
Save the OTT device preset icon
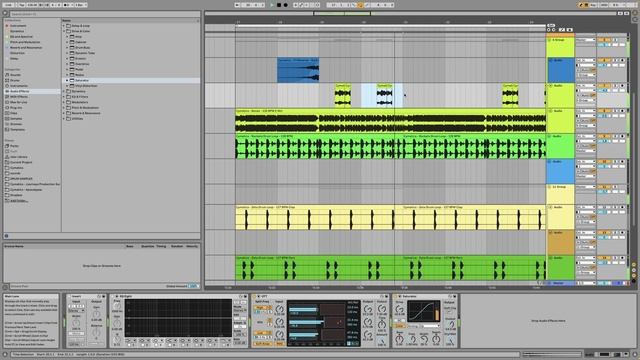(386, 296)
